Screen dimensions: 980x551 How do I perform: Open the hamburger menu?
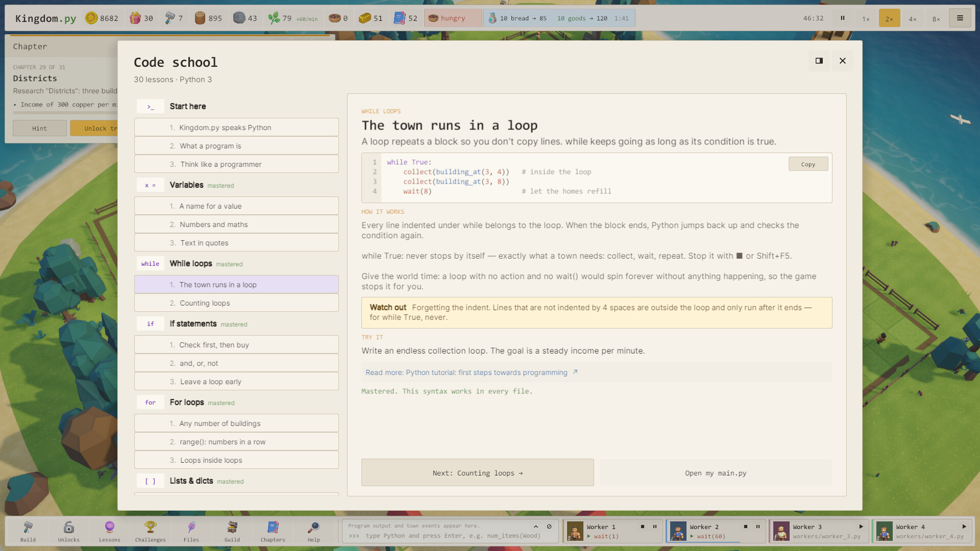tap(960, 18)
